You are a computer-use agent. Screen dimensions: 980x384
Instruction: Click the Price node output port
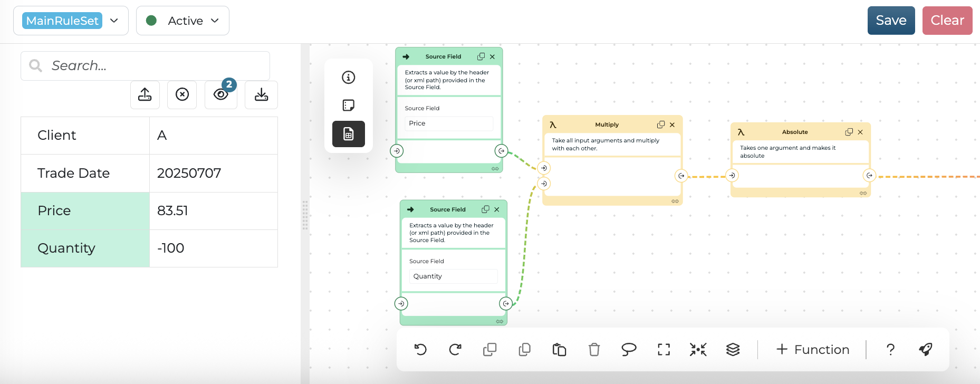click(502, 151)
